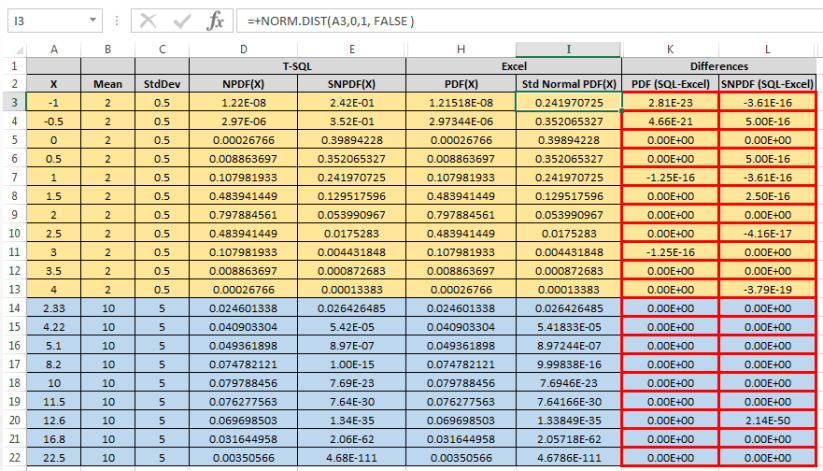This screenshot has height=471, width=823.
Task: Click the SNPDF (SQL-Excel) label cell
Action: (x=767, y=84)
